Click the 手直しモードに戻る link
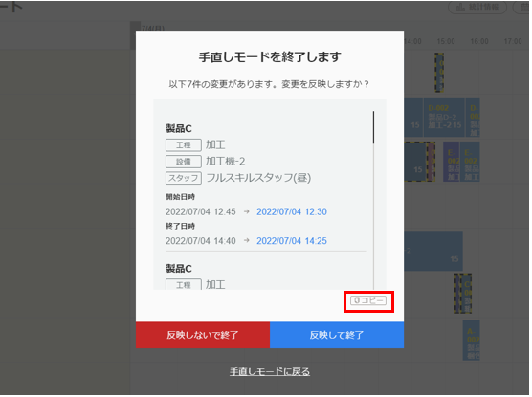The height and width of the screenshot is (397, 532). click(270, 371)
